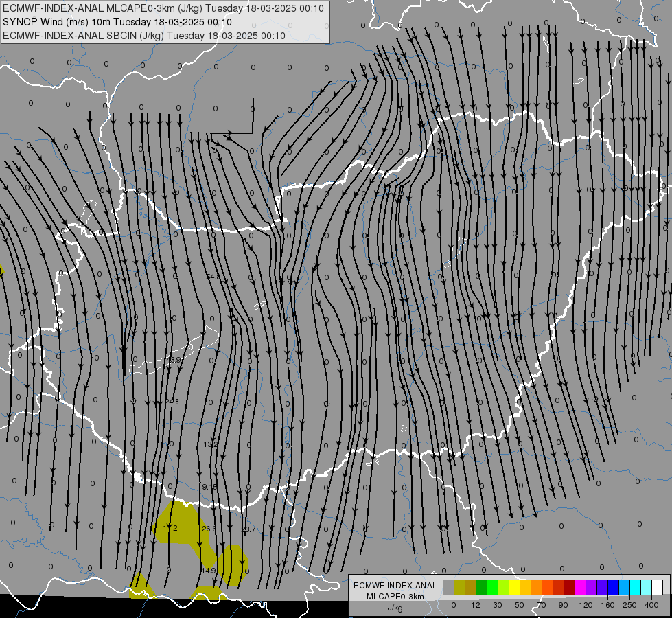The height and width of the screenshot is (618, 672).
Task: Click the dark red legend swatch
Action: click(570, 587)
